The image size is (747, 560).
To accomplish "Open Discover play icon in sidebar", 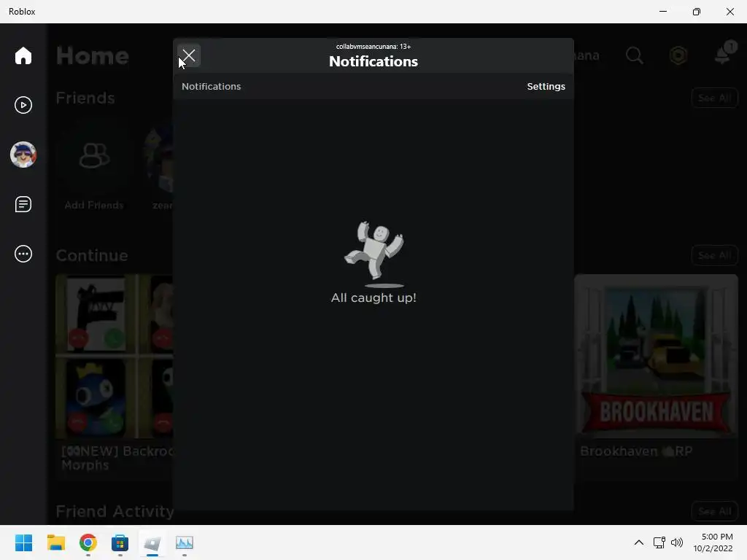I will 23,105.
